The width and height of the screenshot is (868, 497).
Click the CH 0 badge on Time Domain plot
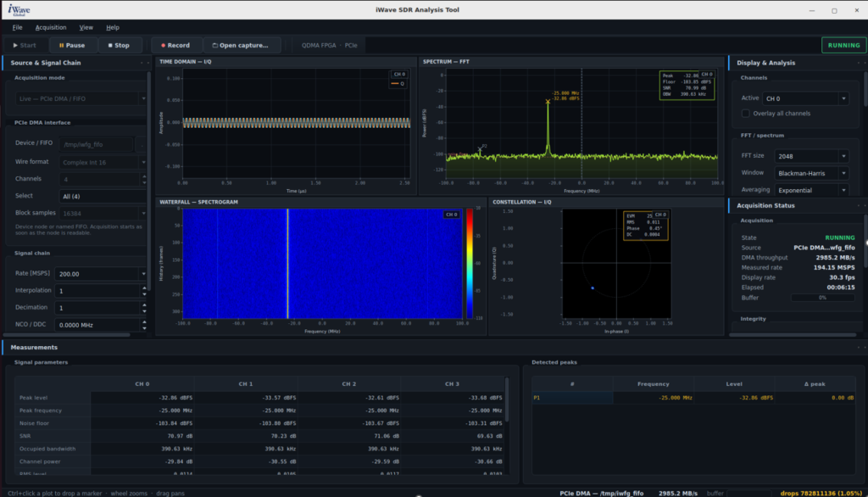click(x=399, y=75)
